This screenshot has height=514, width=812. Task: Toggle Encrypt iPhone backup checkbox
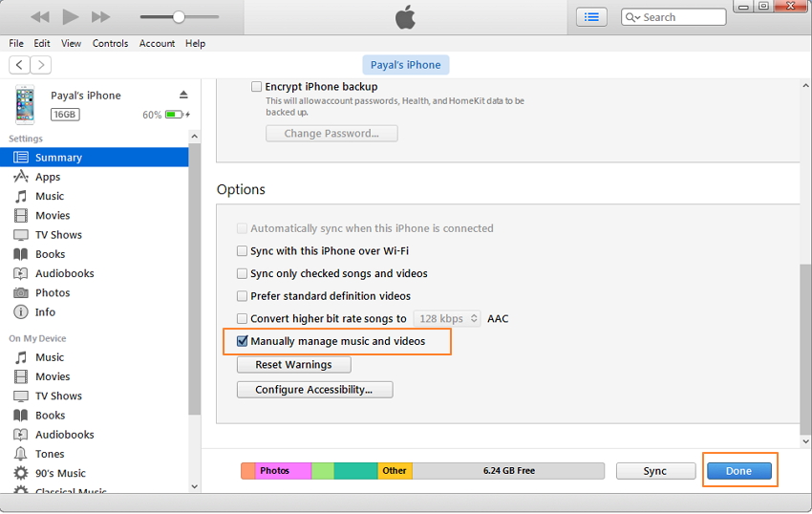click(x=256, y=87)
